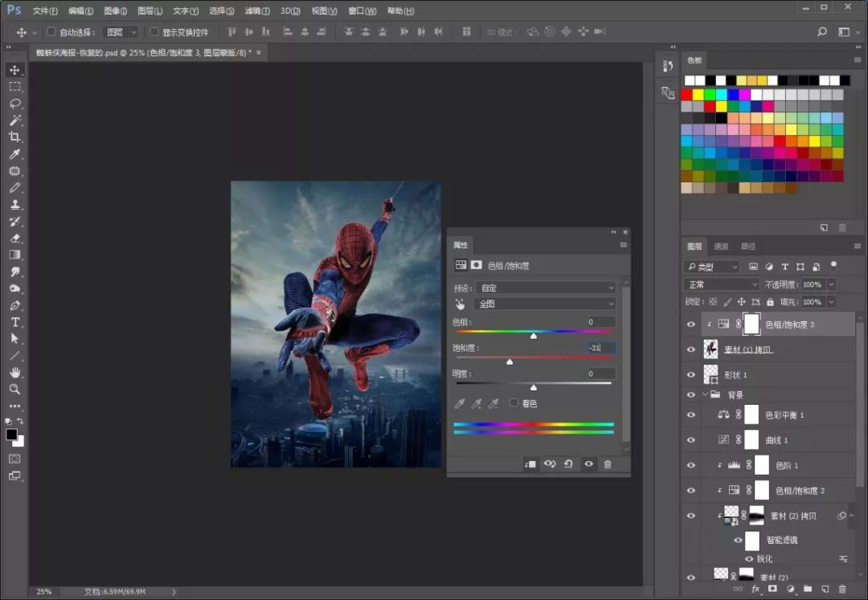Image resolution: width=868 pixels, height=600 pixels.
Task: Open the 图层 auto-select dropdown
Action: point(120,32)
